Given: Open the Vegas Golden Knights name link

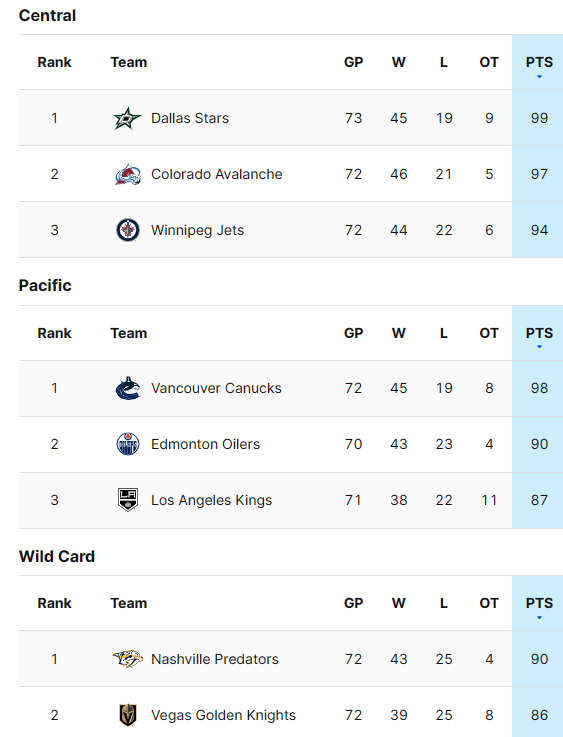Looking at the screenshot, I should [x=223, y=715].
